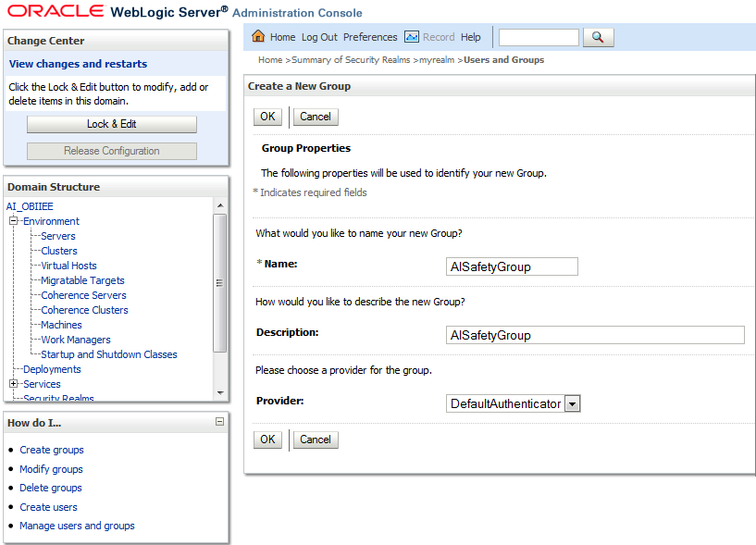Click the Home house icon in toolbar
This screenshot has width=756, height=545.
click(258, 36)
